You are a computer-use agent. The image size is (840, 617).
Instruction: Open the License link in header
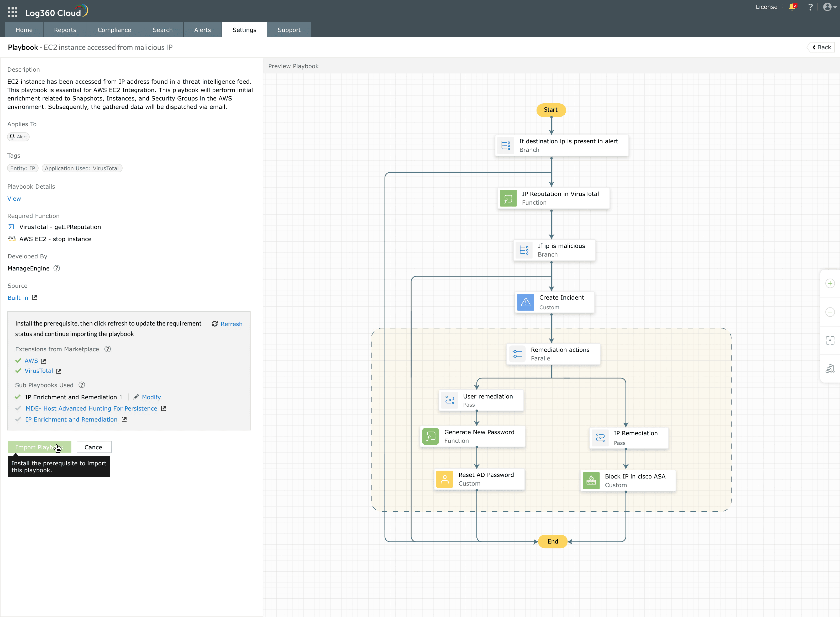[766, 7]
